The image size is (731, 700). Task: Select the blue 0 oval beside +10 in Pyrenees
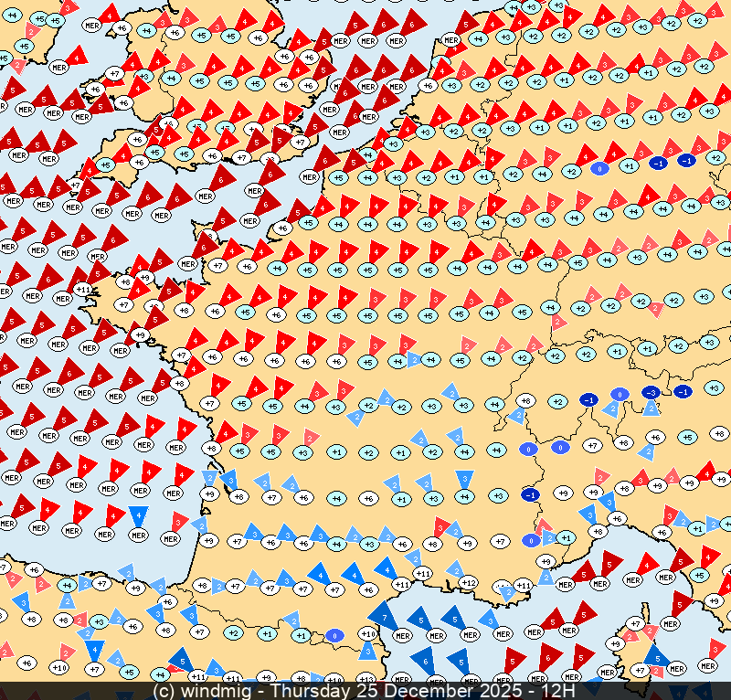(x=334, y=635)
